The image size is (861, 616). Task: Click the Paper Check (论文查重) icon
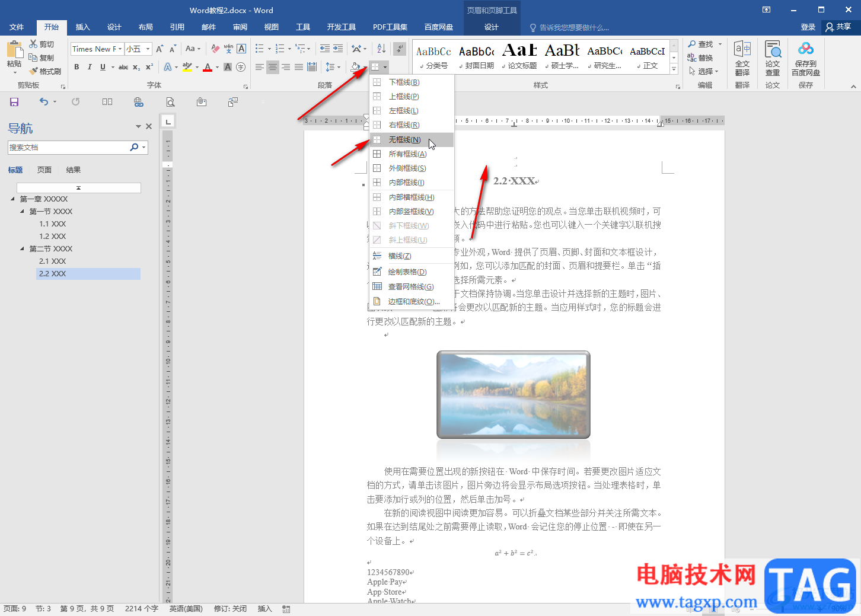[x=773, y=49]
